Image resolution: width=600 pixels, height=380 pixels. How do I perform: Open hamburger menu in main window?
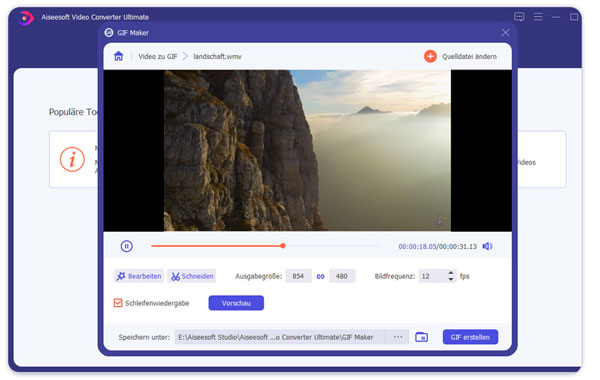(538, 17)
